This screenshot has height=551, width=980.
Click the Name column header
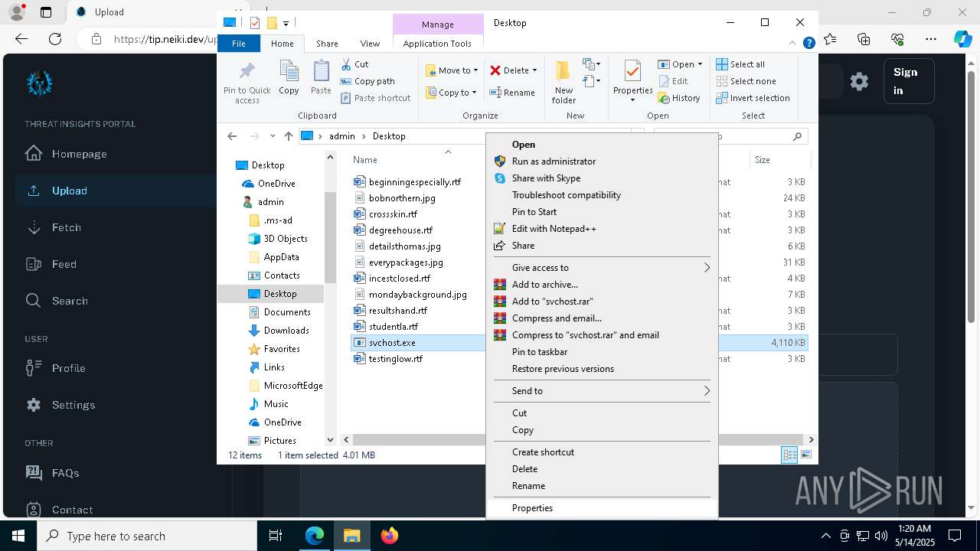click(365, 160)
